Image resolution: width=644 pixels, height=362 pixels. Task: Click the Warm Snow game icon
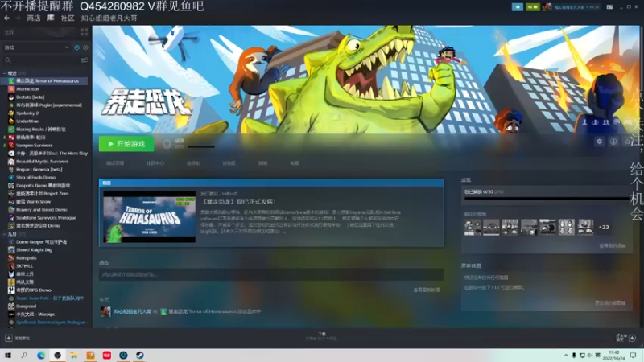tap(11, 202)
